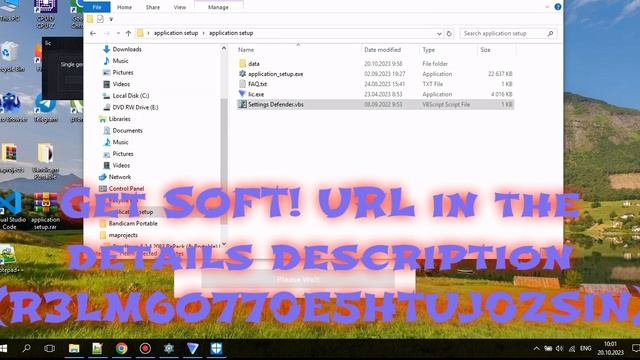Open taskbar search
Viewport: 640px width, 360px height.
[x=27, y=349]
